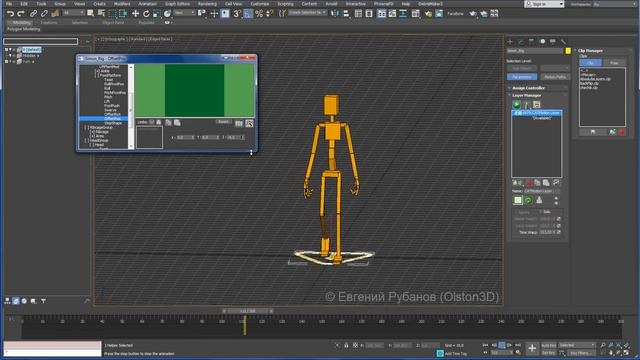Click the Play Animation button
The image size is (640, 360).
502,345
